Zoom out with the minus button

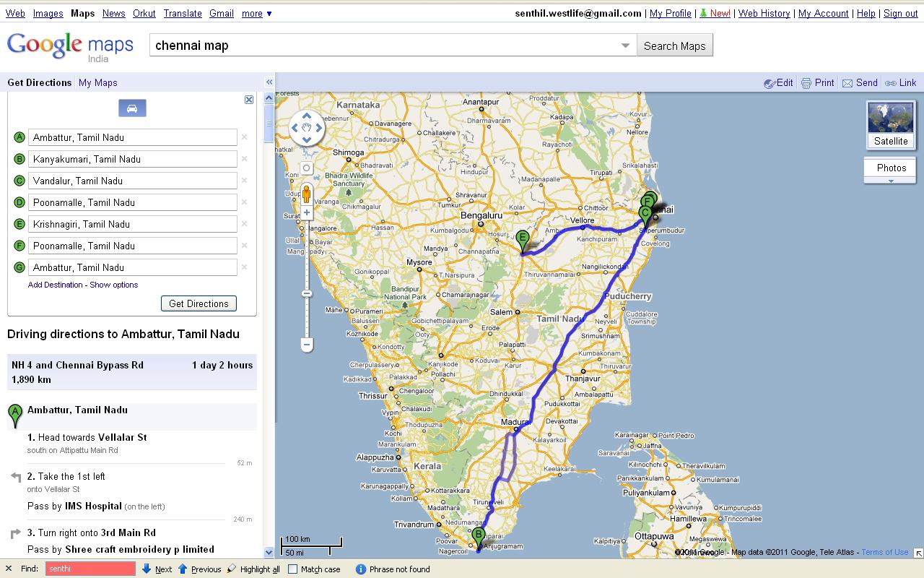307,345
